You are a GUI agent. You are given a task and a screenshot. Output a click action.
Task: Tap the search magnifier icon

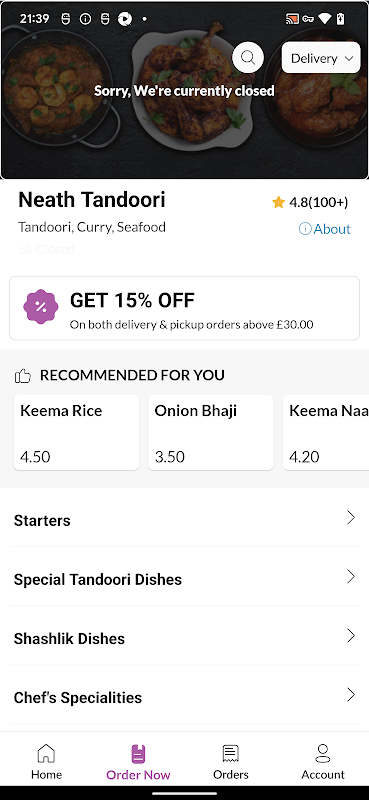[248, 57]
